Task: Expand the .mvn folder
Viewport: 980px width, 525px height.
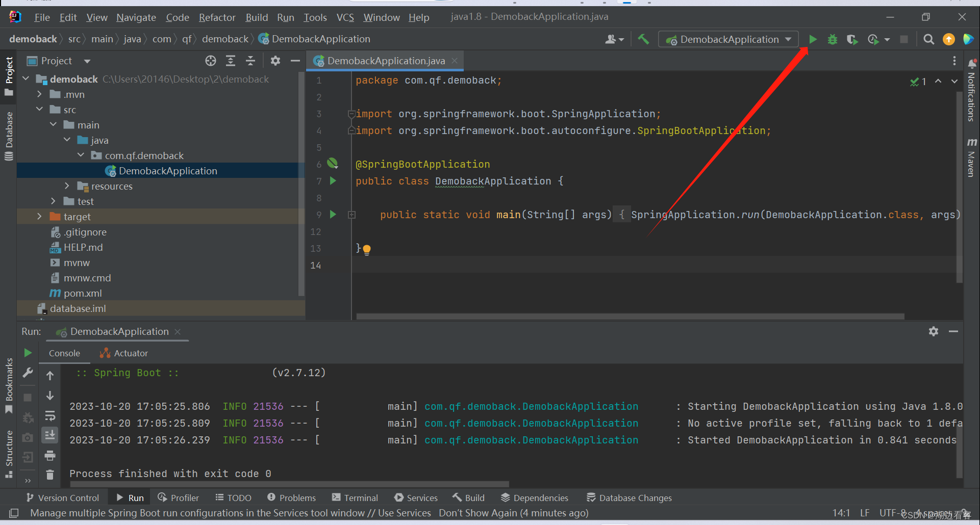Action: click(x=39, y=94)
